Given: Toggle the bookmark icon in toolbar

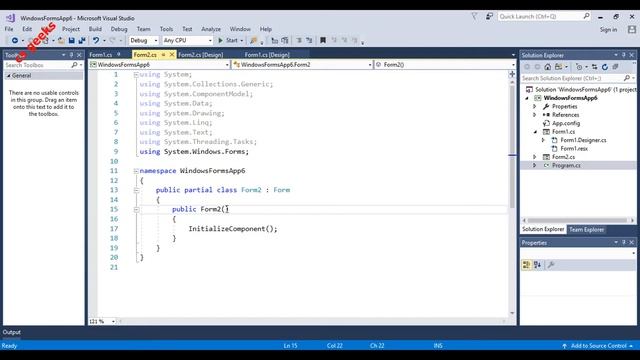Looking at the screenshot, I should [x=323, y=40].
